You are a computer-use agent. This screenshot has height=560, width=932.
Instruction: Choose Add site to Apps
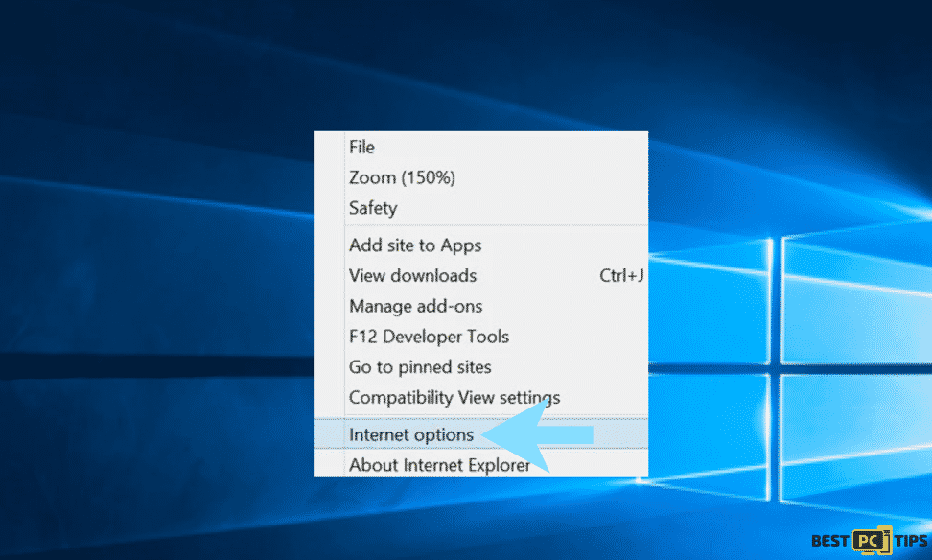[480, 245]
